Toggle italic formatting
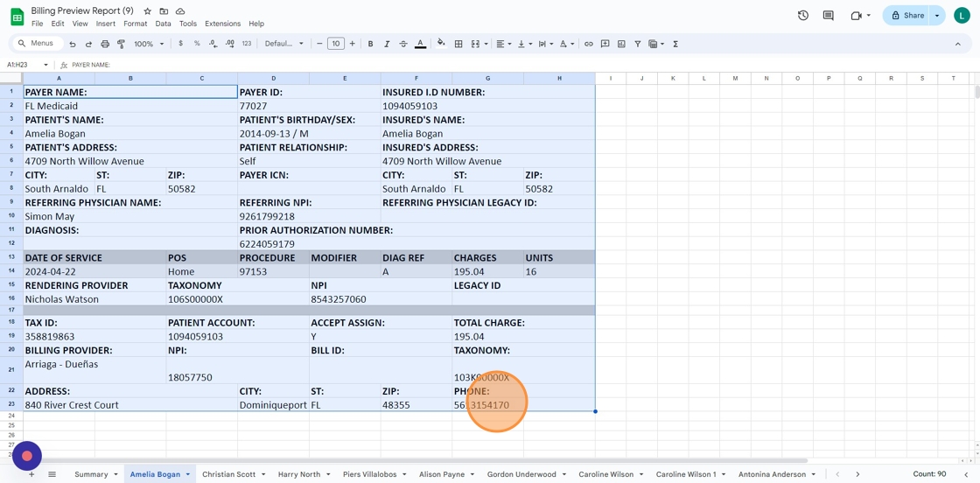Image resolution: width=980 pixels, height=483 pixels. click(x=387, y=44)
